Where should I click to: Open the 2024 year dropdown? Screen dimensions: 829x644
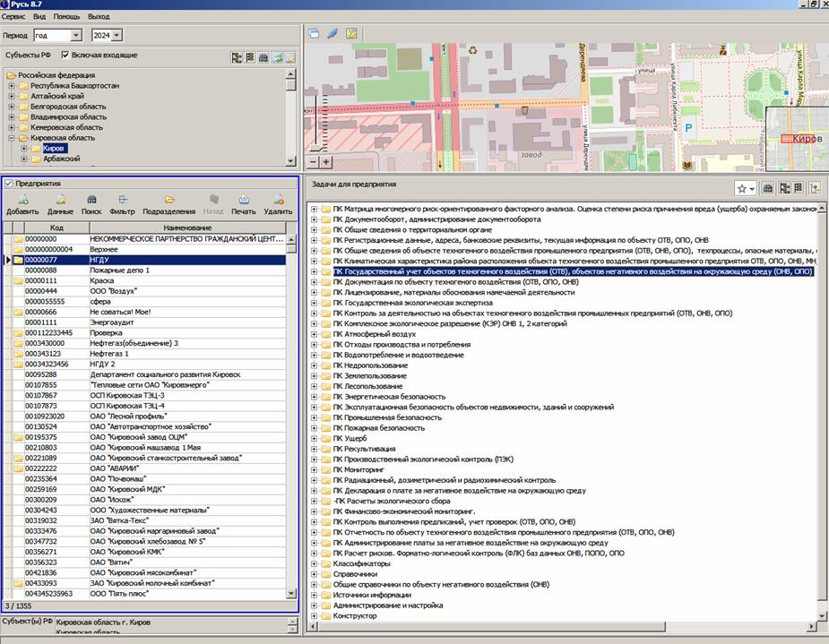(117, 36)
